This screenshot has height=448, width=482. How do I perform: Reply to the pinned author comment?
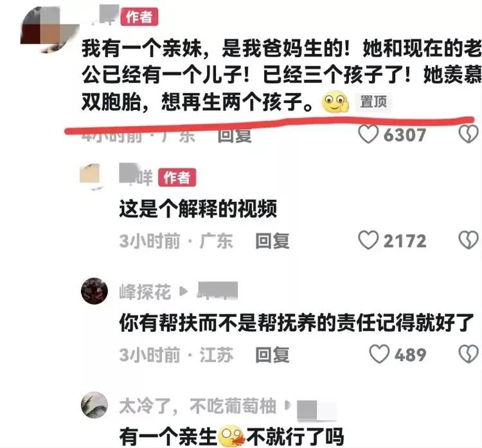click(235, 136)
